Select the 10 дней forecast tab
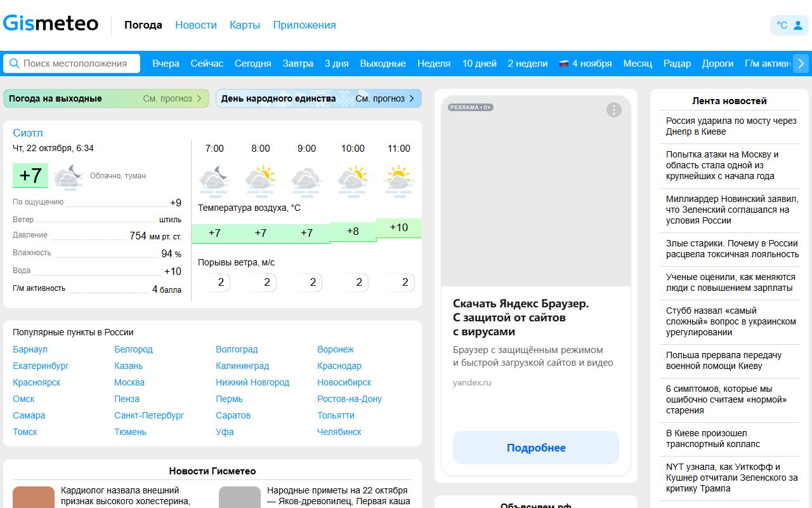This screenshot has height=508, width=812. 480,63
